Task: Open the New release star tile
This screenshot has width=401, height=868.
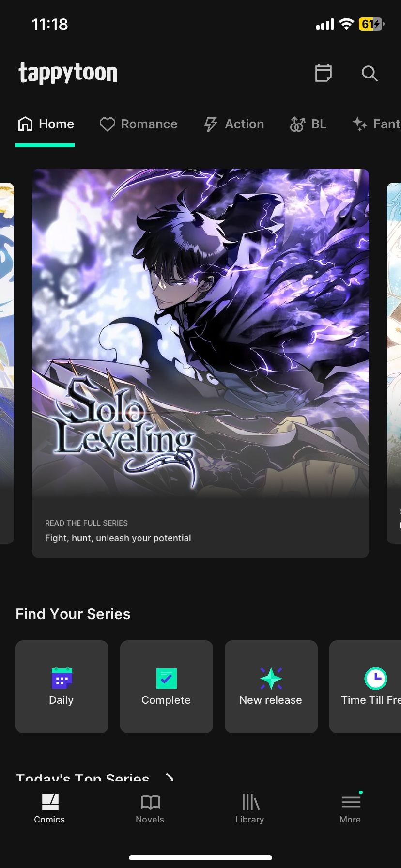Action: click(x=271, y=687)
